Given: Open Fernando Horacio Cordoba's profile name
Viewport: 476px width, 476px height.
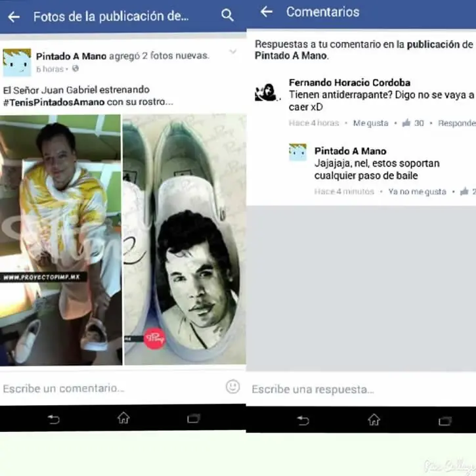Looking at the screenshot, I should point(349,83).
